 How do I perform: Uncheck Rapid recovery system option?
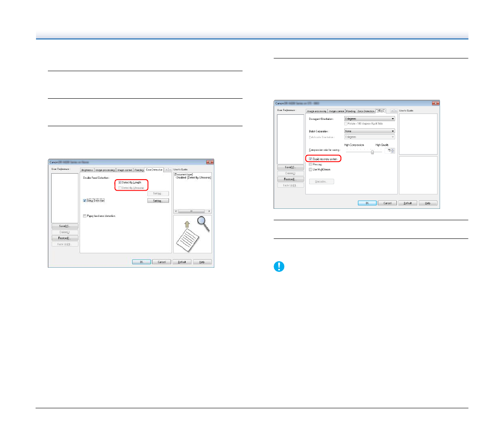pos(310,159)
